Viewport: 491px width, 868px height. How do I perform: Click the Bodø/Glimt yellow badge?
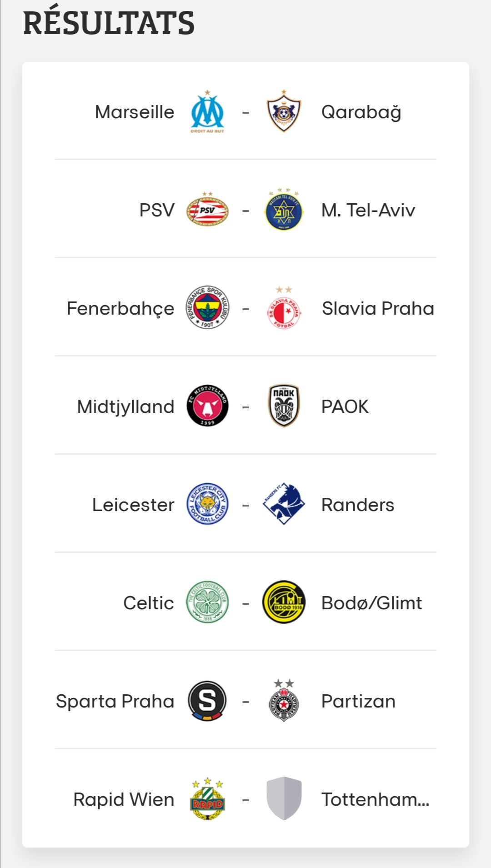click(284, 602)
